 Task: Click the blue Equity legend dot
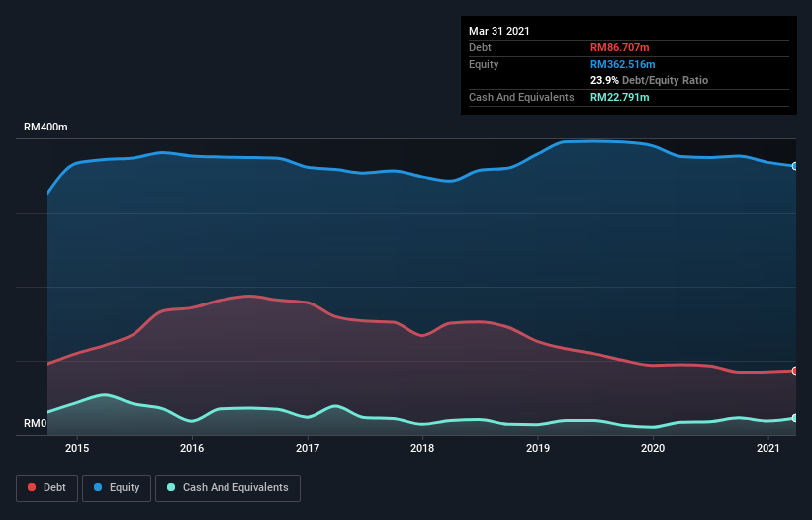pos(98,487)
